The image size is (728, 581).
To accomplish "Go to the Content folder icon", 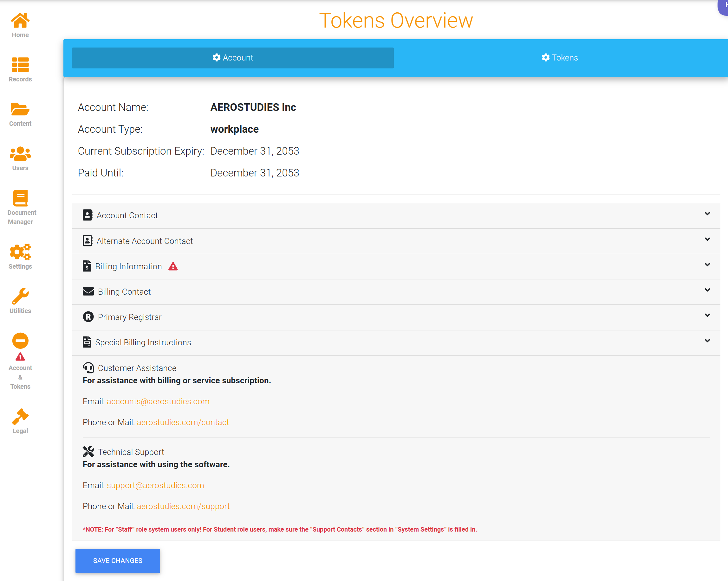I will (x=20, y=109).
